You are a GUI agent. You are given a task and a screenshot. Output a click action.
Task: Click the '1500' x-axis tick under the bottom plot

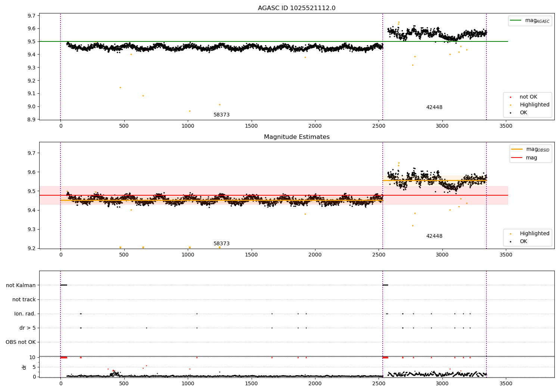251,383
